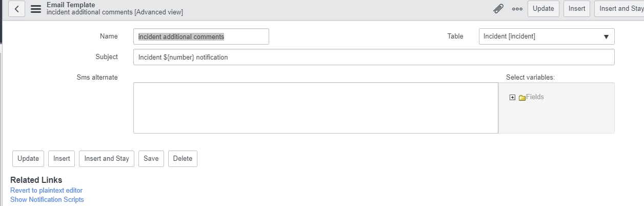Click the Delete button
The image size is (644, 206).
coord(183,159)
